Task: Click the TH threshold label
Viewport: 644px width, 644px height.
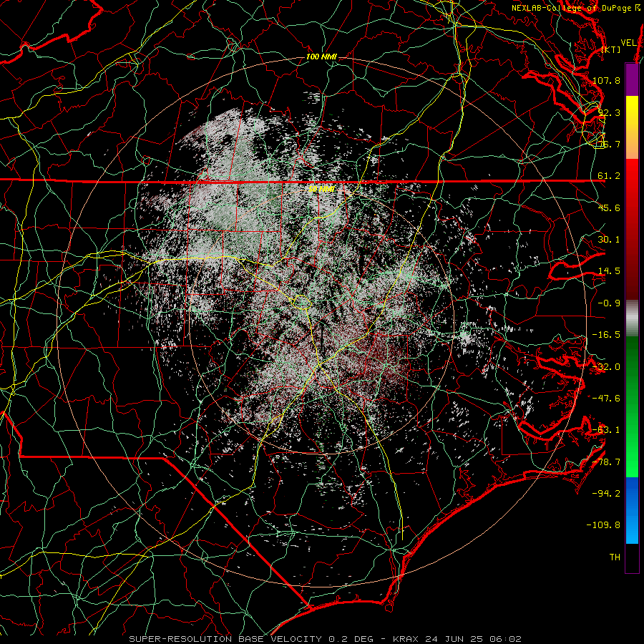Action: coord(615,557)
